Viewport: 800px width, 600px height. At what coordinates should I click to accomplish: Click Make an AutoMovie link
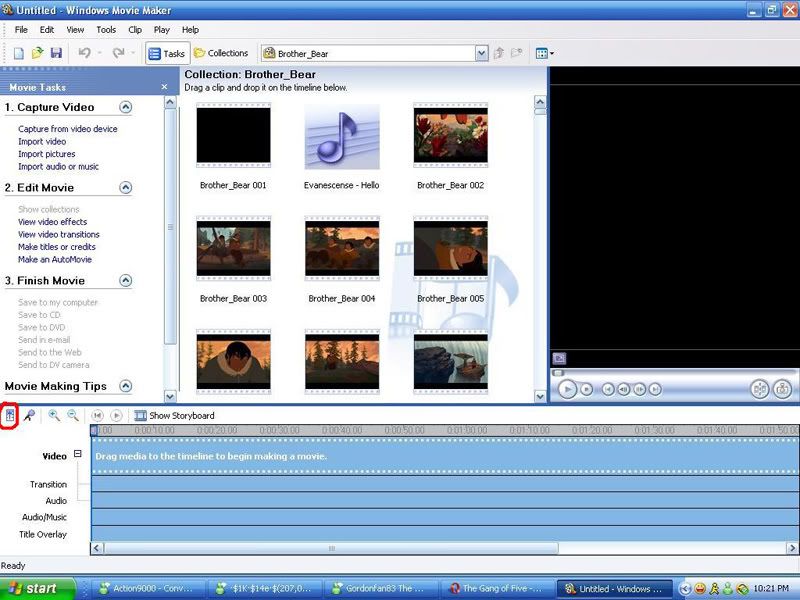(55, 260)
